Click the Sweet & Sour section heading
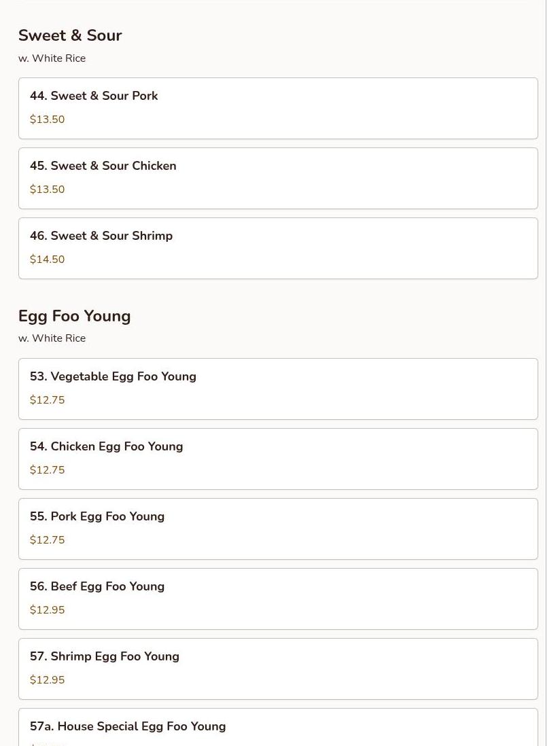 [70, 35]
